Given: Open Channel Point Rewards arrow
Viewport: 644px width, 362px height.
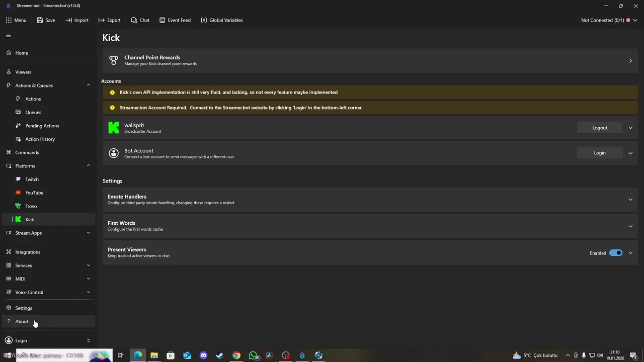Looking at the screenshot, I should coord(630,61).
